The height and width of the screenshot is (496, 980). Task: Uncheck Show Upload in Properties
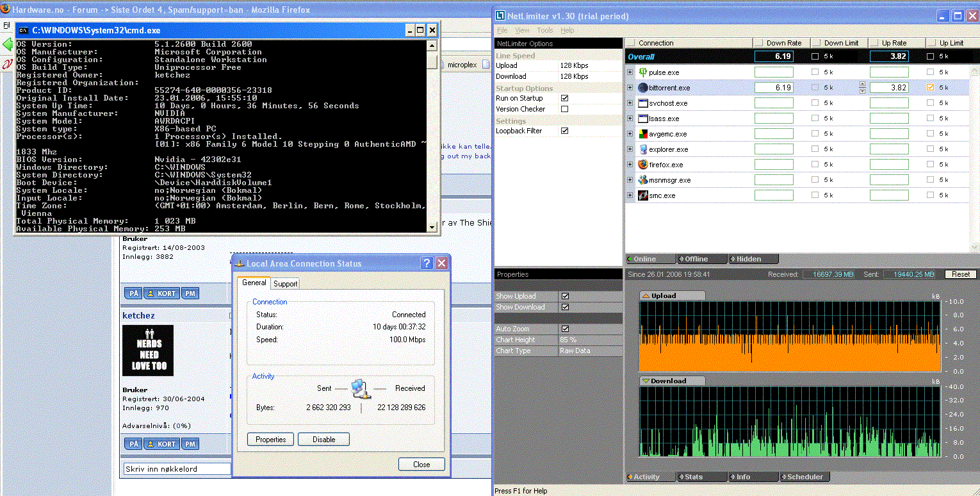pyautogui.click(x=565, y=296)
